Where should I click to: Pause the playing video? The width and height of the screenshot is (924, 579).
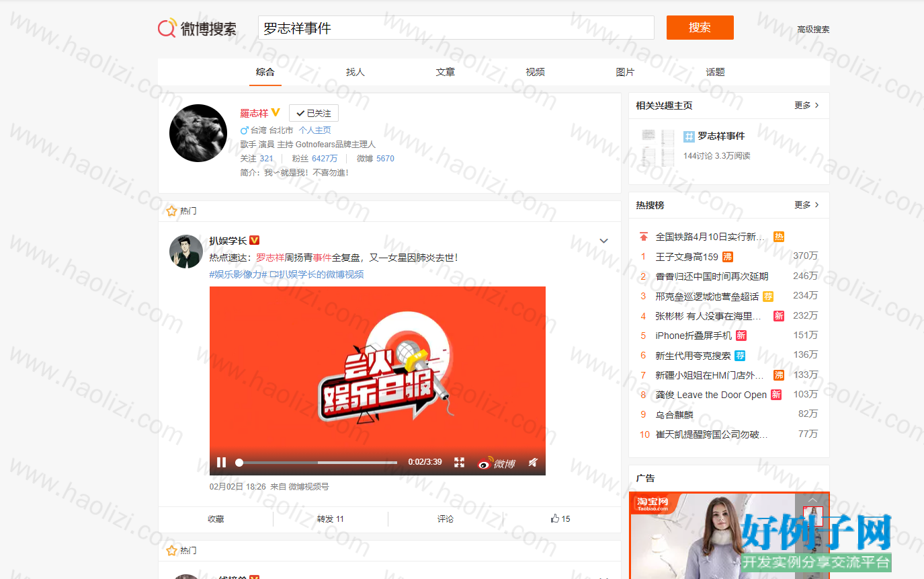[221, 463]
